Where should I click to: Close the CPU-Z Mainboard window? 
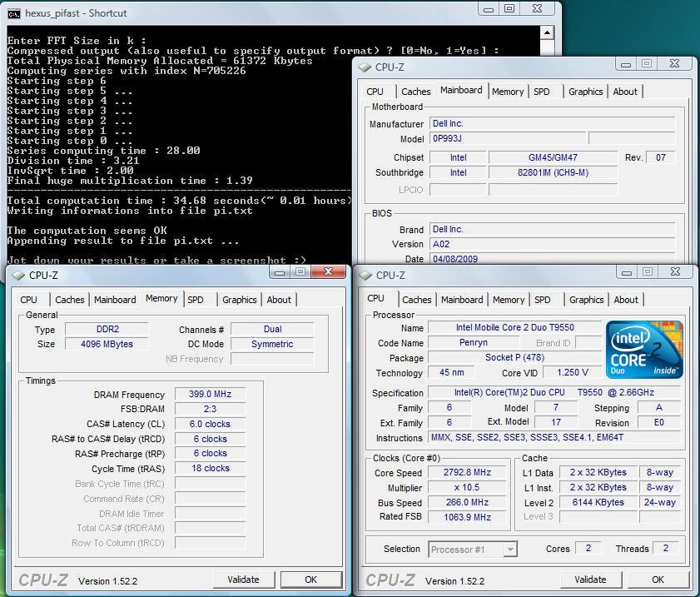[x=674, y=64]
